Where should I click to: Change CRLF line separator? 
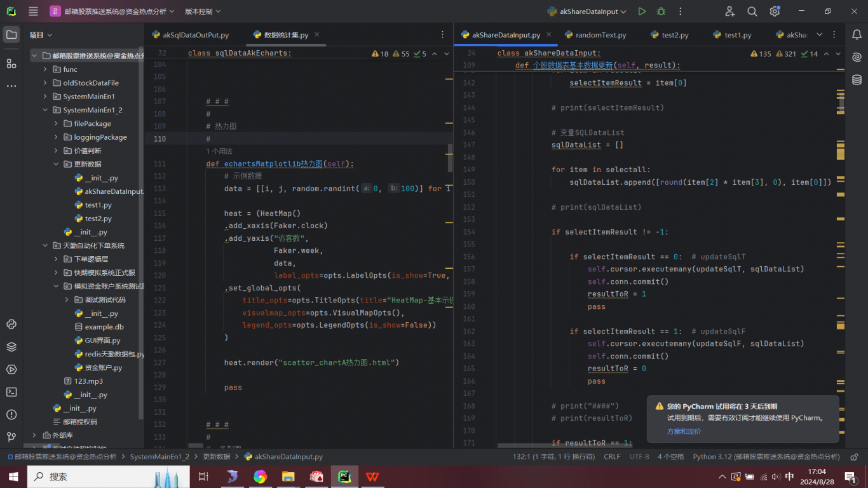[612, 456]
